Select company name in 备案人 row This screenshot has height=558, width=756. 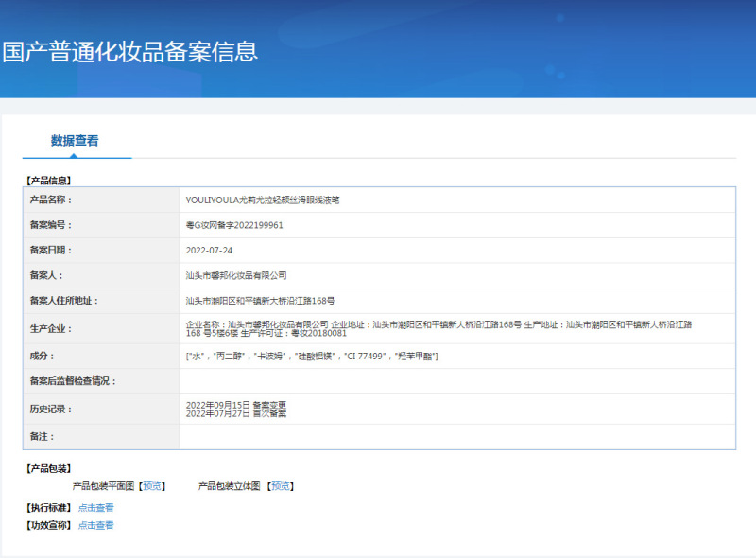click(236, 275)
